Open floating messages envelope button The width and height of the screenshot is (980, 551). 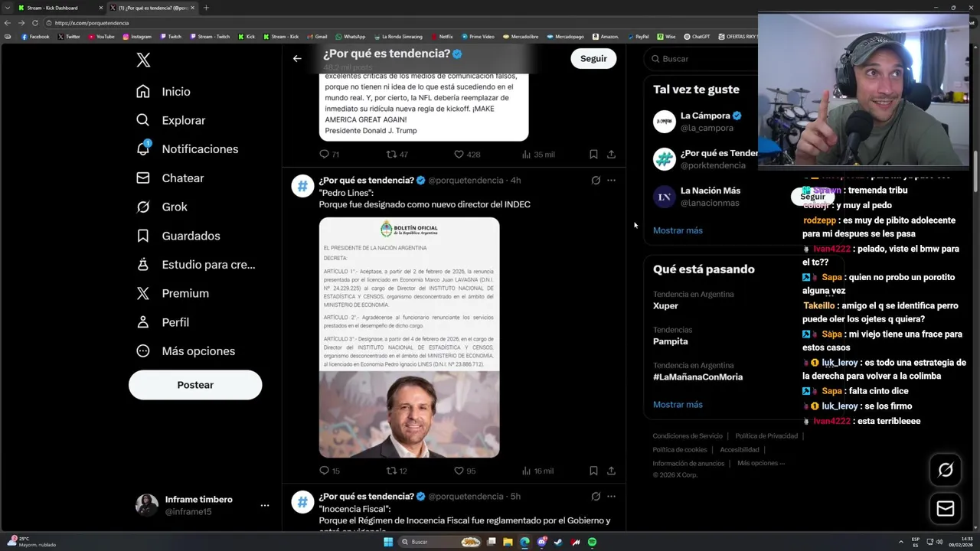(x=946, y=509)
